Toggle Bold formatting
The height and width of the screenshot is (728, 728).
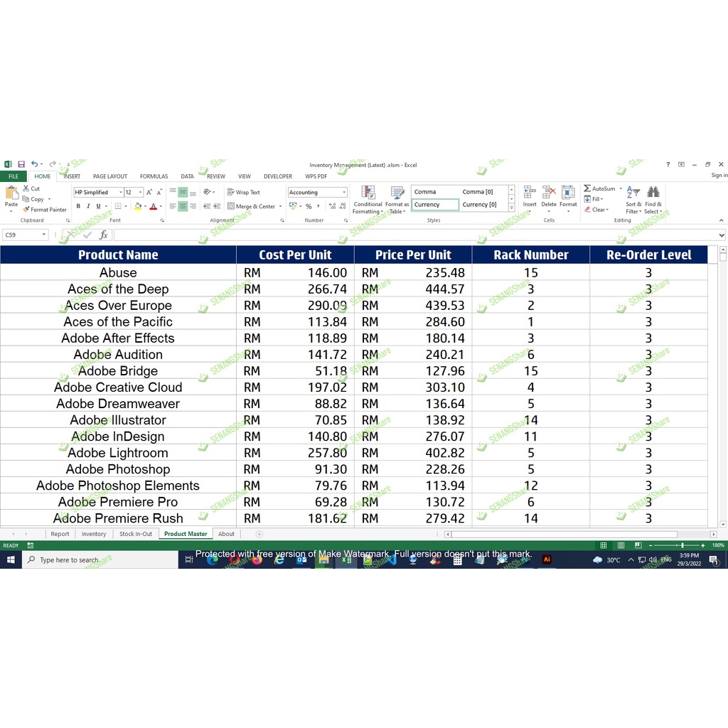click(78, 206)
